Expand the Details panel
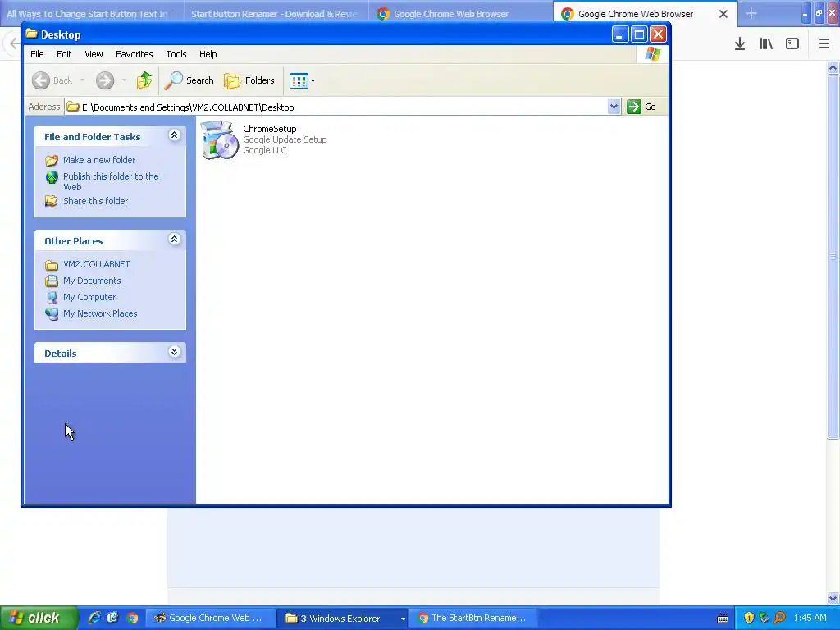840x630 pixels. [174, 351]
